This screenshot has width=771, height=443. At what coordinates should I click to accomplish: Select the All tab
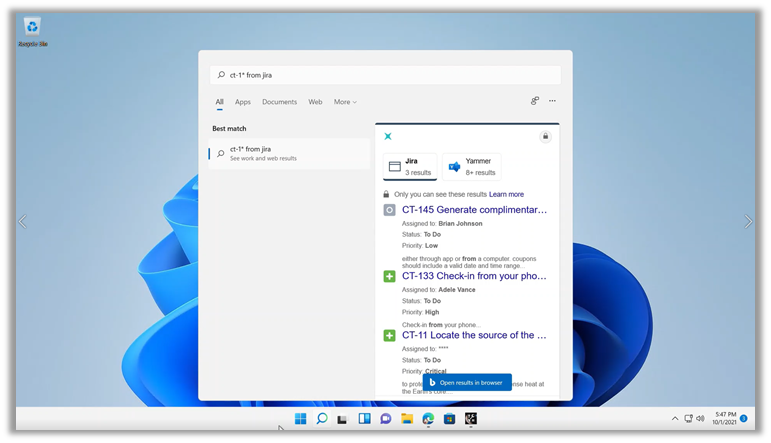tap(219, 102)
